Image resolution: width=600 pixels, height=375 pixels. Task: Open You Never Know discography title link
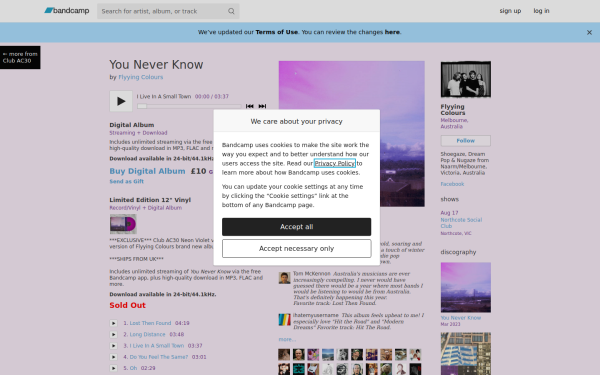(460, 318)
